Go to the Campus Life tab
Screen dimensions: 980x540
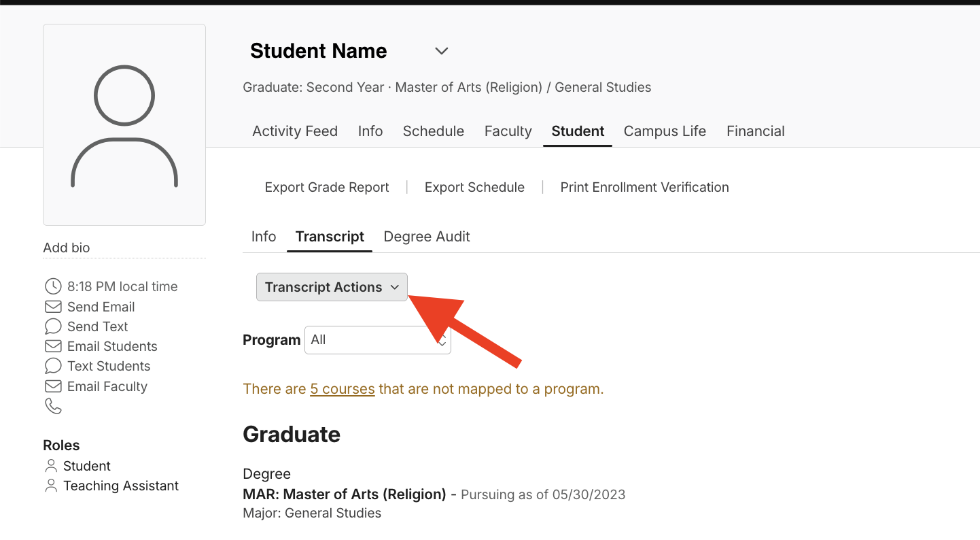tap(665, 131)
